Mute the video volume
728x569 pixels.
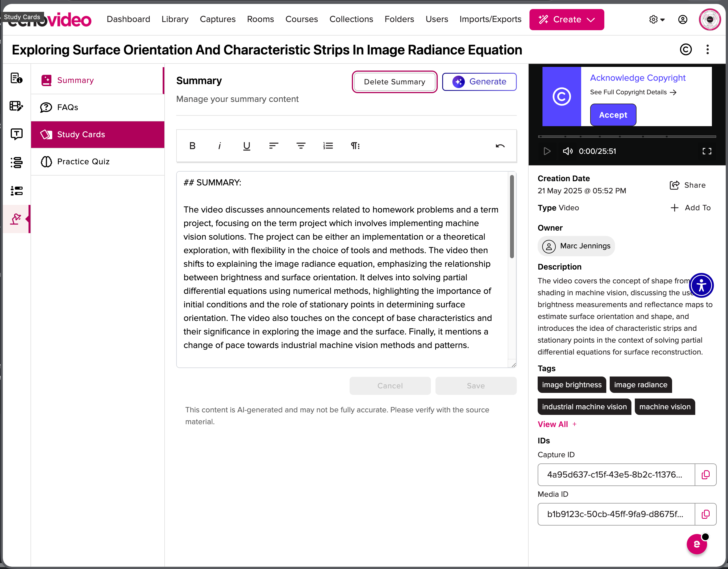568,151
